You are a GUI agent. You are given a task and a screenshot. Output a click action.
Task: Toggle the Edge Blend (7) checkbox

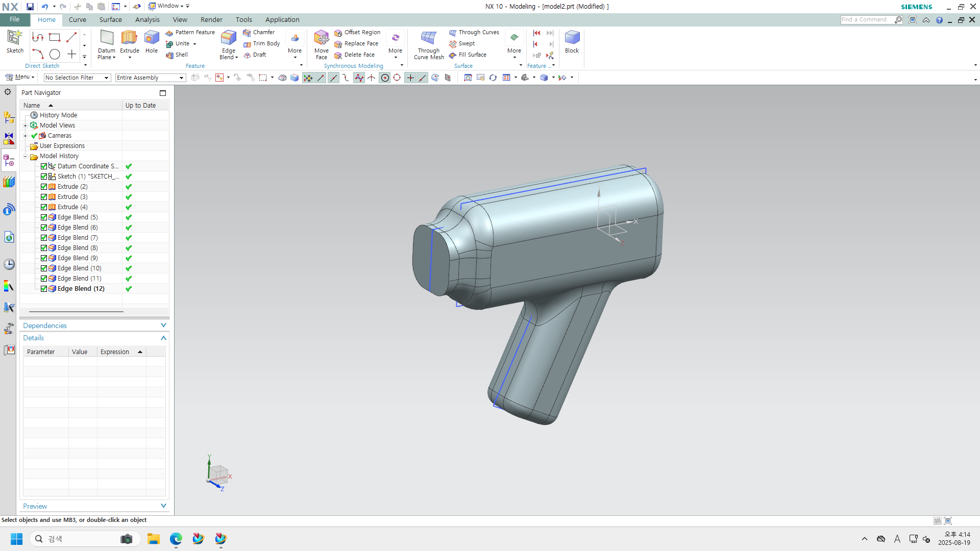[x=44, y=238]
